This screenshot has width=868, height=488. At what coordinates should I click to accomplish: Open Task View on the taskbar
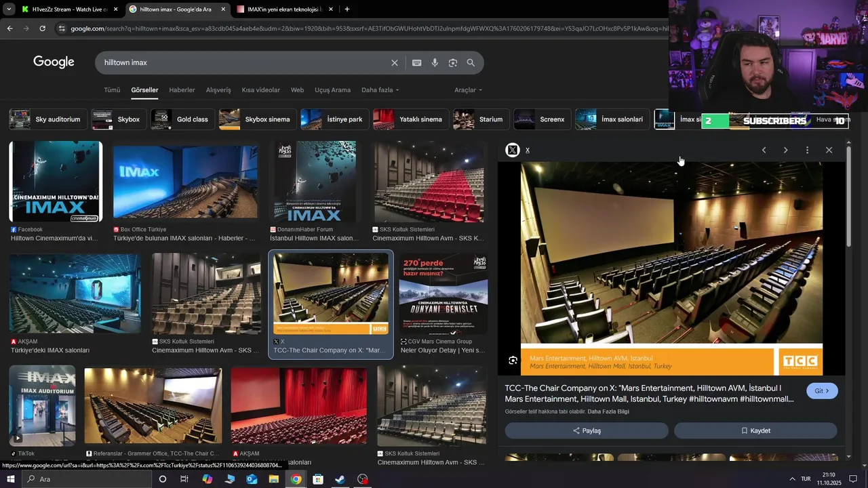(x=184, y=479)
